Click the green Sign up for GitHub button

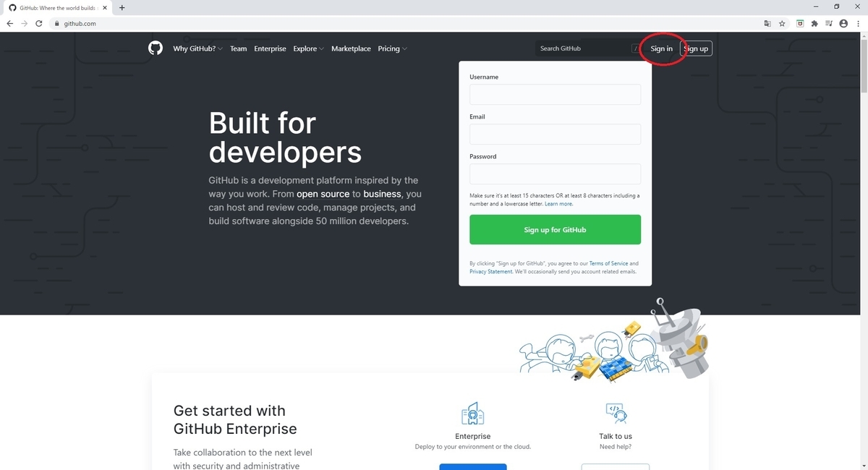click(x=555, y=230)
